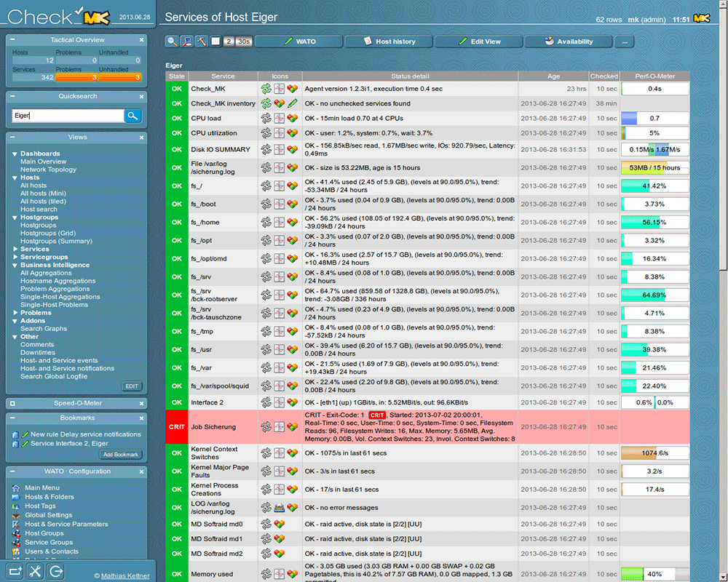The height and width of the screenshot is (582, 728).
Task: Click the edit pencil icon for Check_MK inventory
Action: tap(292, 103)
